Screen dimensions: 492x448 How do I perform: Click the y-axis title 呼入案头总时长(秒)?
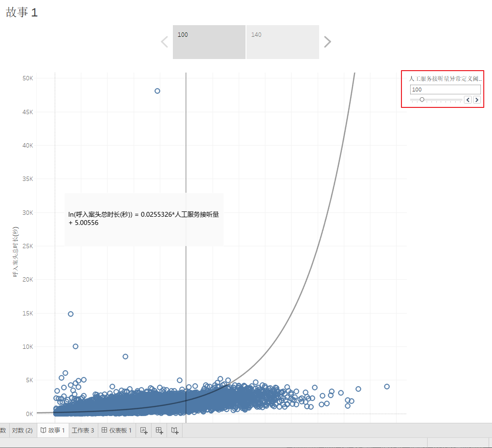[15, 252]
